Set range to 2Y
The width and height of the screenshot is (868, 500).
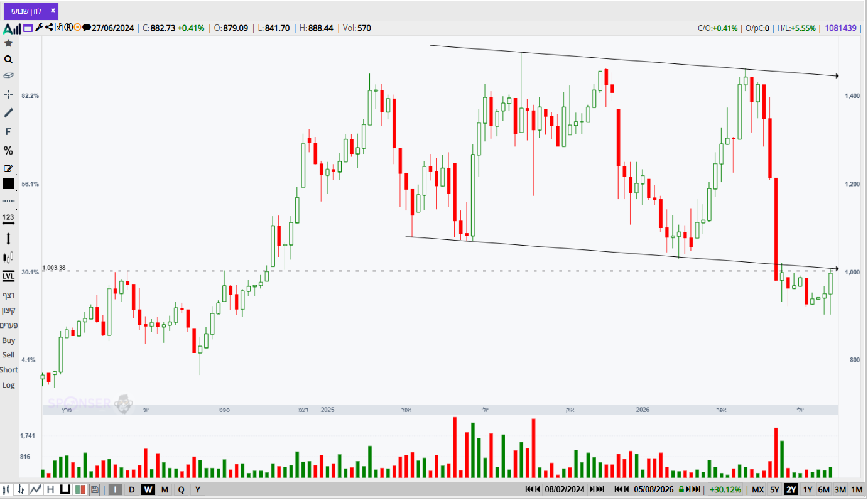coord(791,489)
